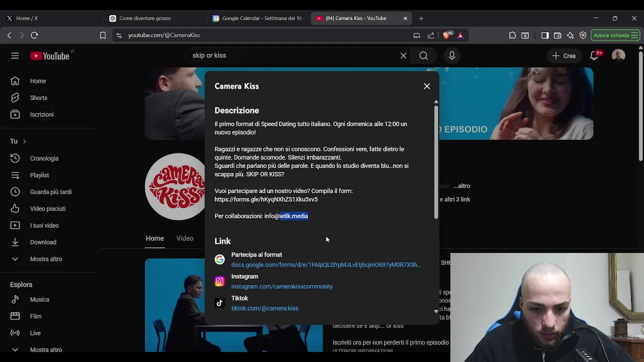Select the channel Video tab
The width and height of the screenshot is (644, 362).
[x=185, y=238]
